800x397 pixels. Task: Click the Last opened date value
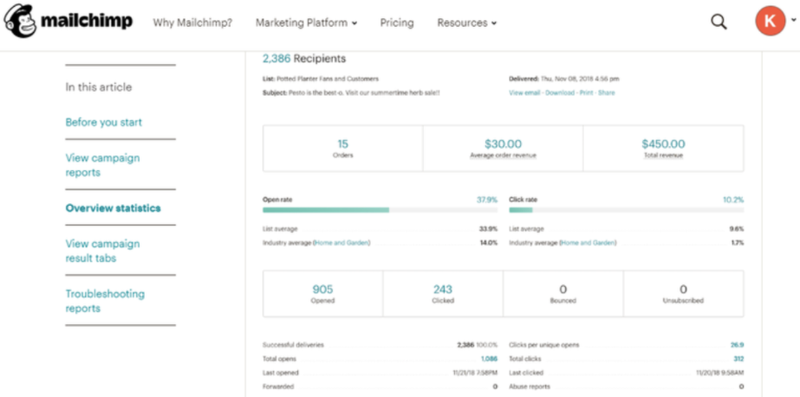click(x=475, y=373)
